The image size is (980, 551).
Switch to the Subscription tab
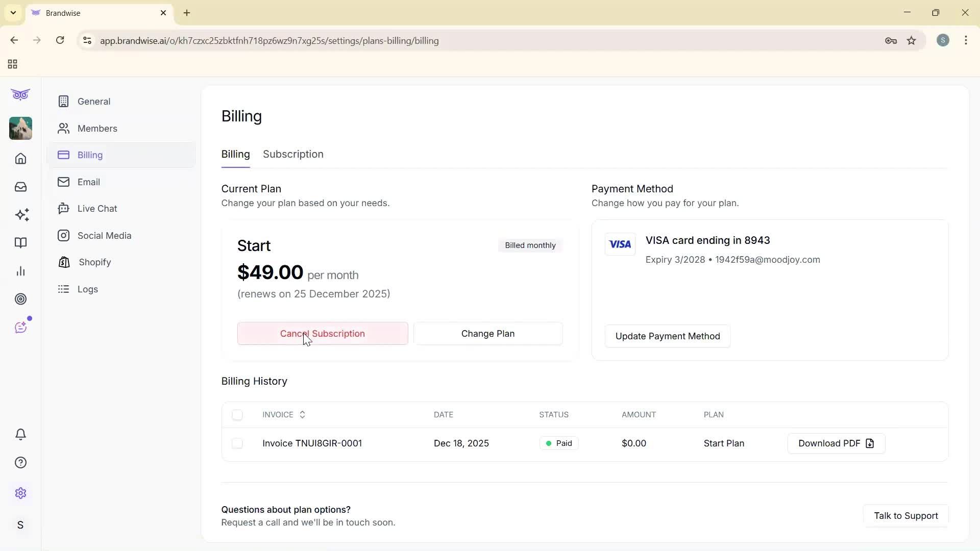pos(293,154)
